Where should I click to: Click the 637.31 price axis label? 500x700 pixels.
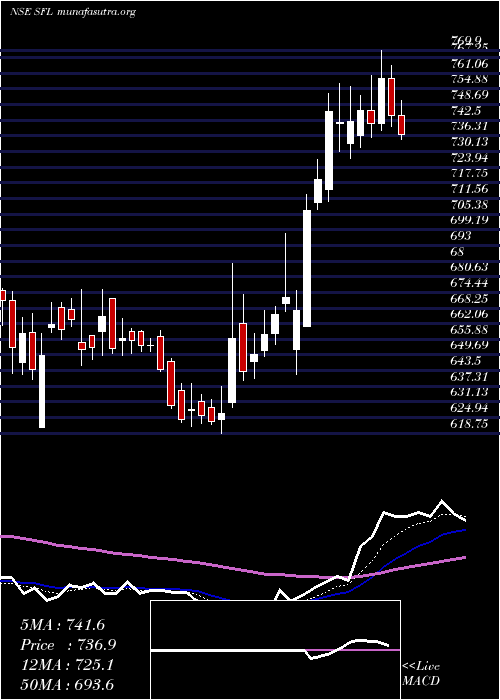(x=469, y=377)
